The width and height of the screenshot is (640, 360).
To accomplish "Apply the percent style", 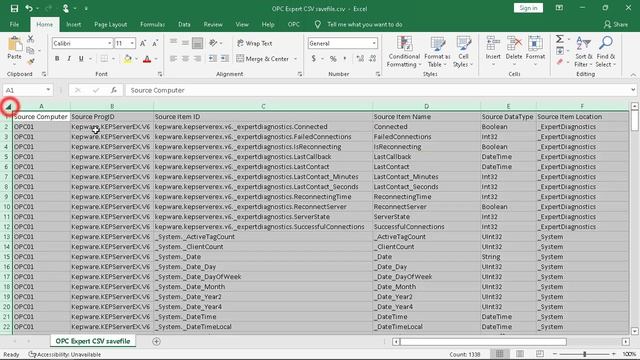I will [333, 59].
